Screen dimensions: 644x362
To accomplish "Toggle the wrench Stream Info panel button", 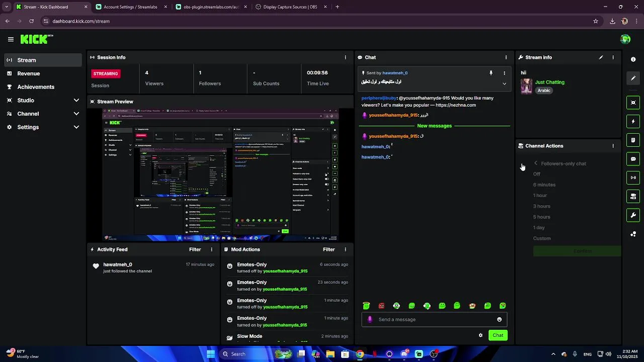I will coord(633,215).
